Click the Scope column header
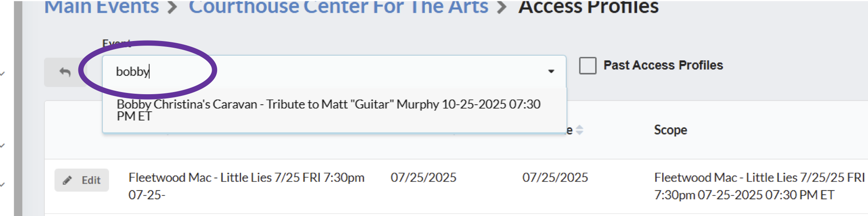The image size is (868, 216). [x=671, y=130]
